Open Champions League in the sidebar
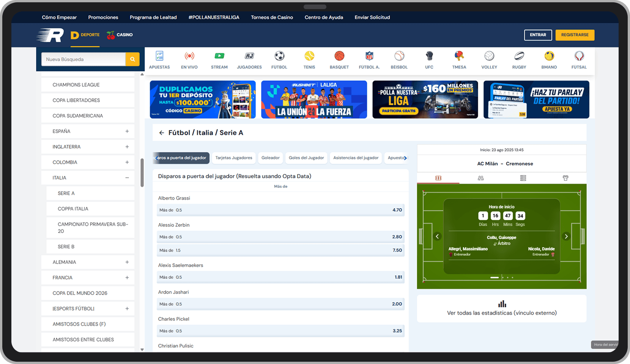Image resolution: width=630 pixels, height=364 pixels. point(88,85)
